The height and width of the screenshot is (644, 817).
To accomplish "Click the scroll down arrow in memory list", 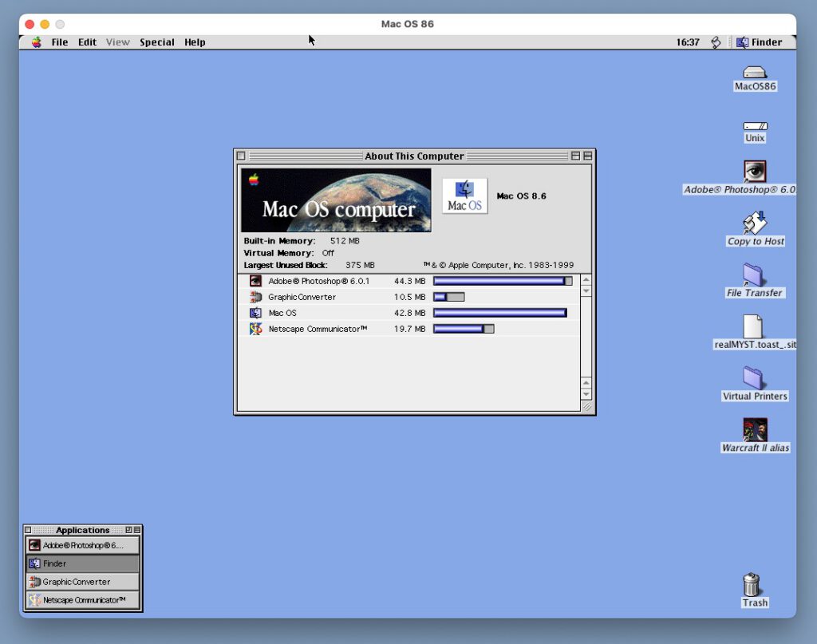I will point(586,394).
